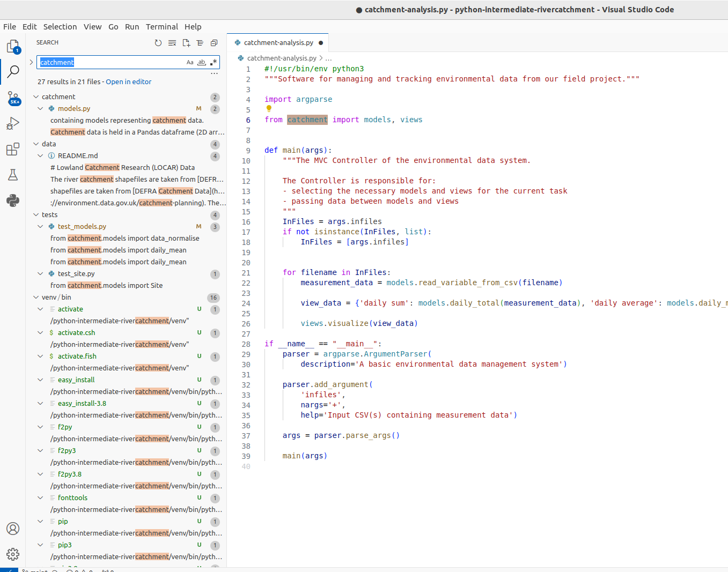Screen dimensions: 728x572
Task: Collapse the README.md results
Action: [40, 156]
